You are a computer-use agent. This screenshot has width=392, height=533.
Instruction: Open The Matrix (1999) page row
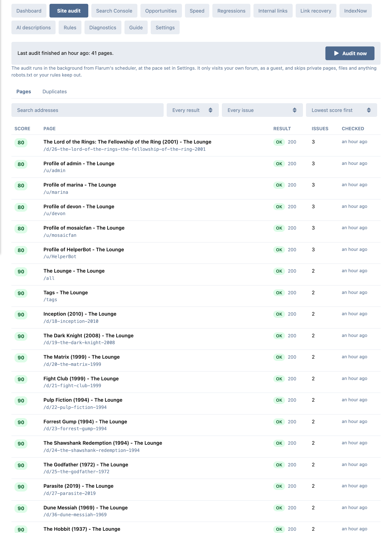click(196, 361)
